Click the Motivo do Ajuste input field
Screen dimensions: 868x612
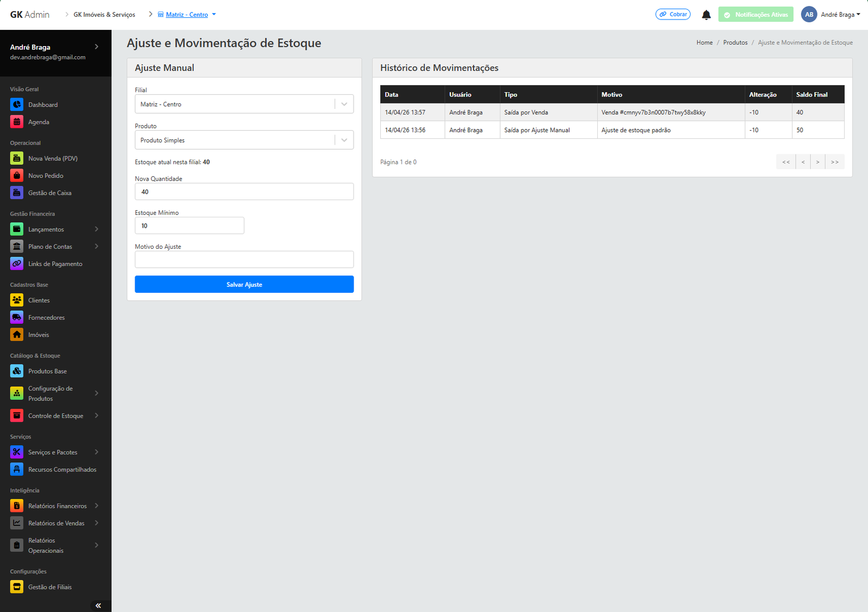tap(244, 260)
